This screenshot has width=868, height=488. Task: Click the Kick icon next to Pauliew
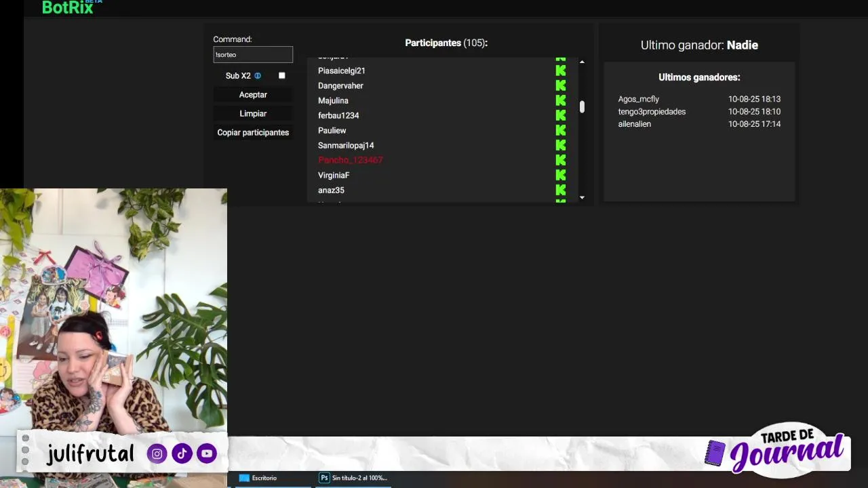tap(561, 130)
